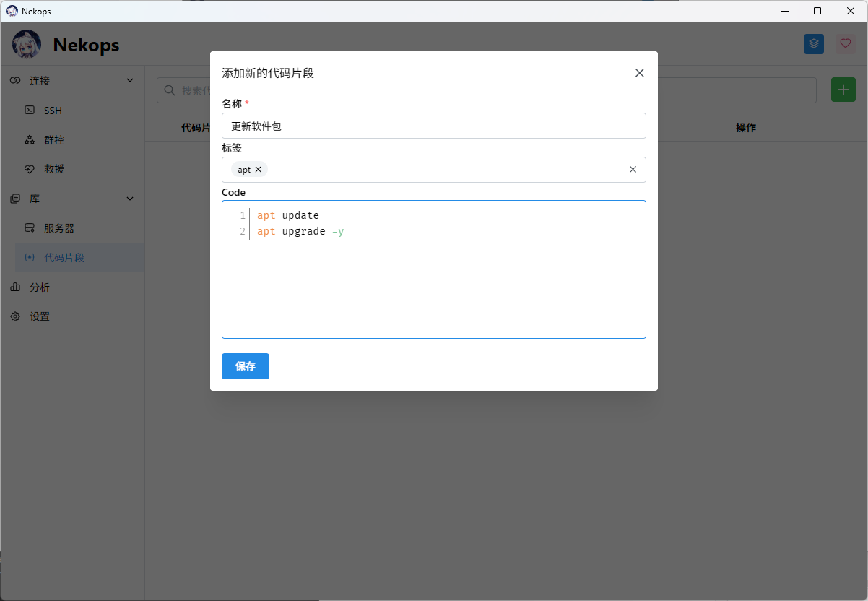Select 分析 in the sidebar menu
The width and height of the screenshot is (868, 601).
click(40, 287)
